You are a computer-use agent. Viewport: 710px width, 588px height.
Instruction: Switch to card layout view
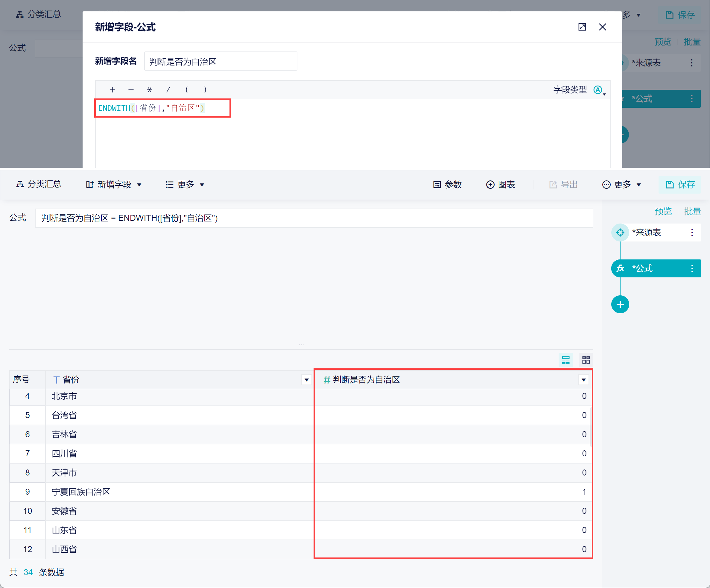pos(586,360)
